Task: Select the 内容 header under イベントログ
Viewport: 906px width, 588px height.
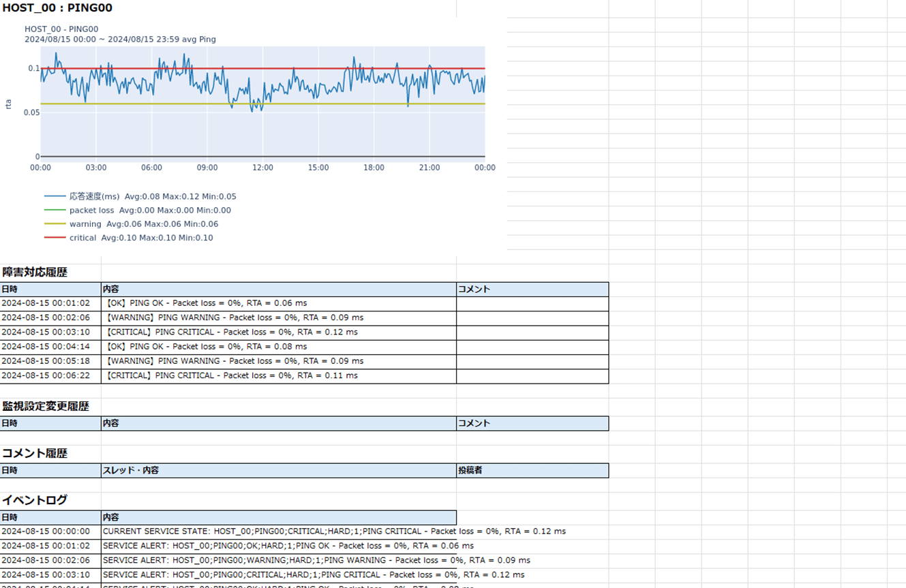Action: click(279, 518)
